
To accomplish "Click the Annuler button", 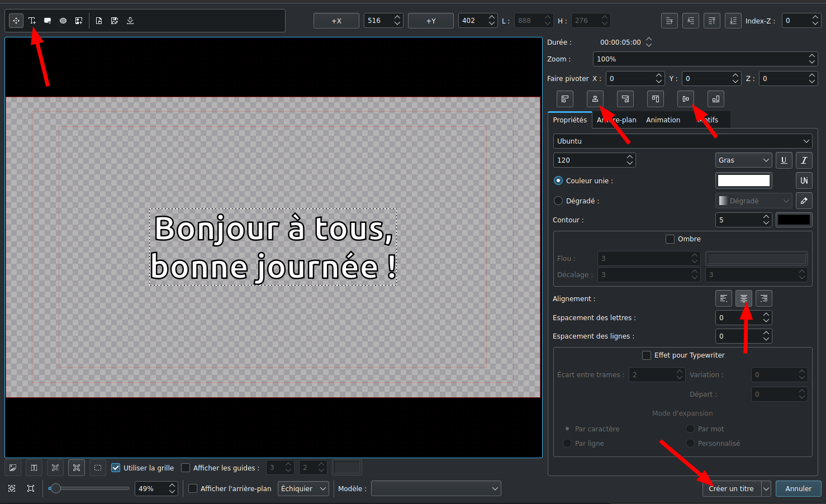I will click(x=799, y=488).
